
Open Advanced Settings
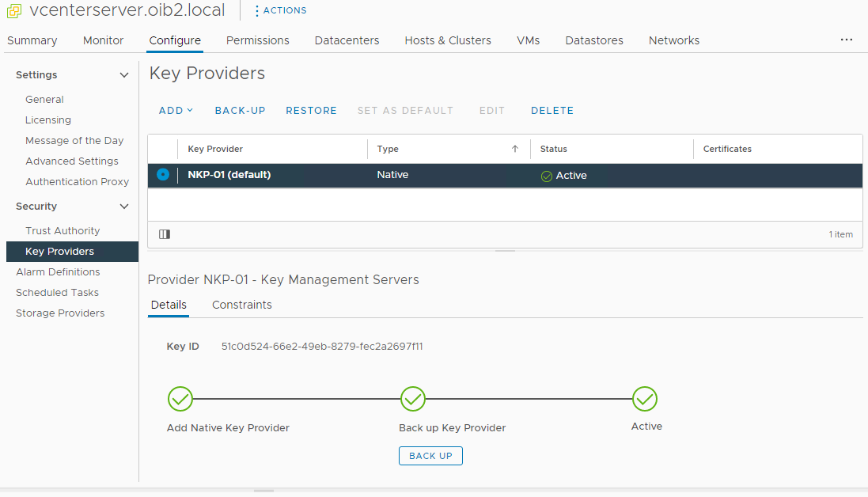[x=72, y=161]
